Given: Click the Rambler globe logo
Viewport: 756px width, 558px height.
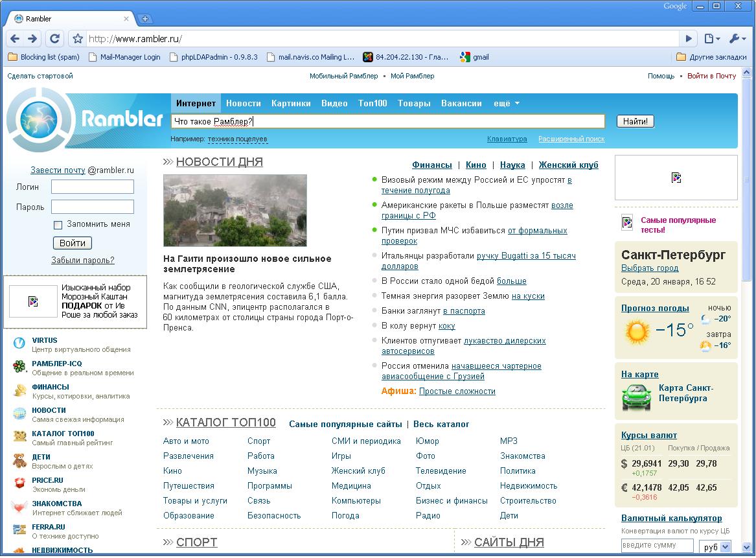Looking at the screenshot, I should click(x=39, y=119).
